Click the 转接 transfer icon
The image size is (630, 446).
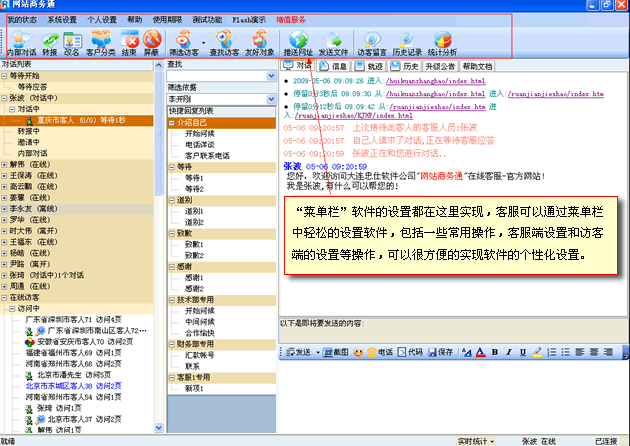[x=49, y=42]
